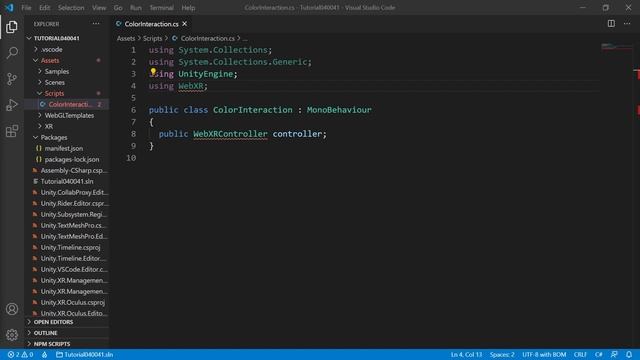Image resolution: width=640 pixels, height=360 pixels.
Task: Change encoding UTF-8 with BOM
Action: tap(544, 354)
